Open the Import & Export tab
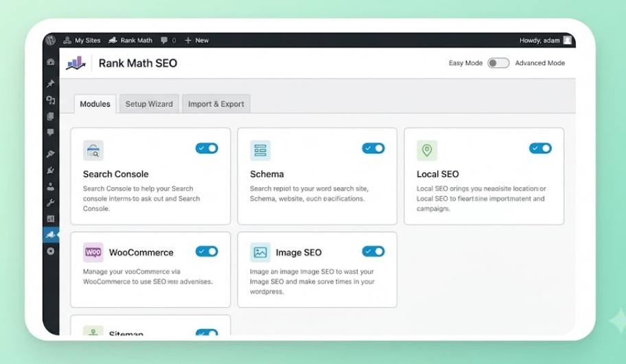 216,104
